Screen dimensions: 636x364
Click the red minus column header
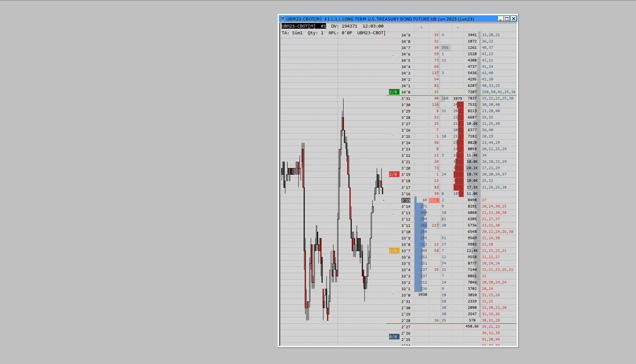(458, 27)
